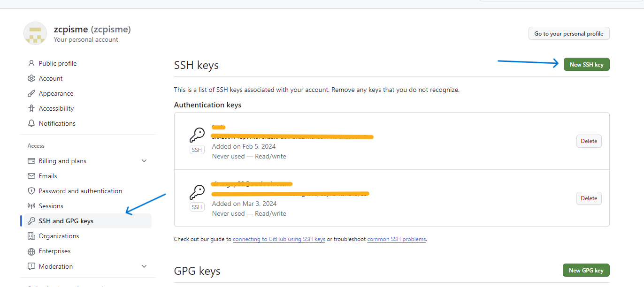Image resolution: width=644 pixels, height=287 pixels.
Task: Add a New SSH key
Action: pos(586,65)
